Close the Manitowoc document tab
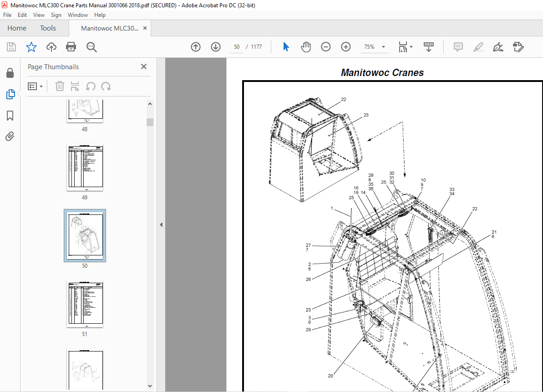Viewport: 543px width, 392px height. point(145,28)
